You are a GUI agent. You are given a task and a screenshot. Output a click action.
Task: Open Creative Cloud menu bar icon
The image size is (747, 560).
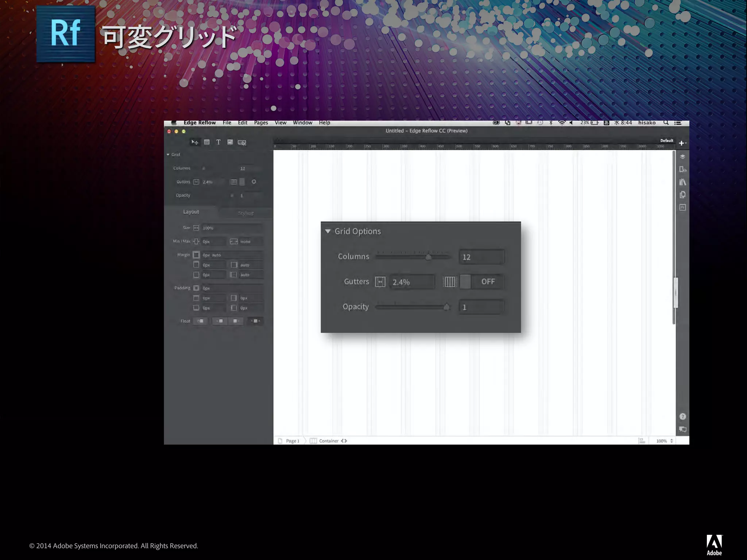pyautogui.click(x=496, y=123)
